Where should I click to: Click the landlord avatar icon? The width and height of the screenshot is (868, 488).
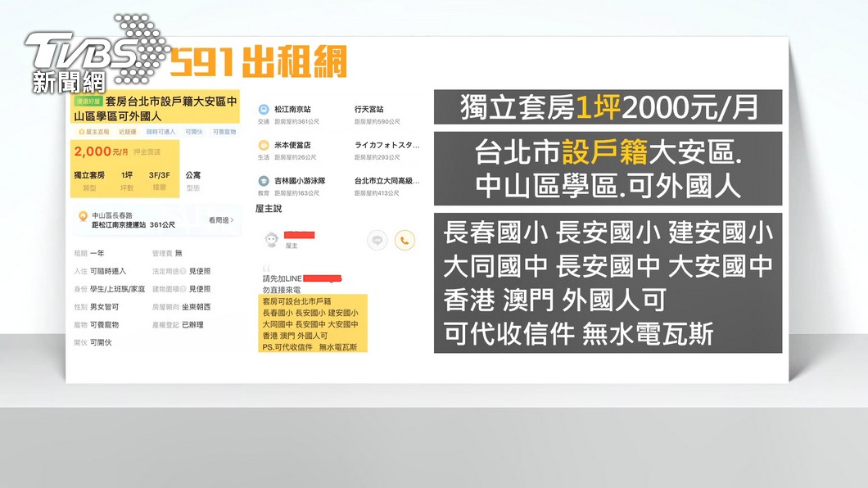(271, 240)
